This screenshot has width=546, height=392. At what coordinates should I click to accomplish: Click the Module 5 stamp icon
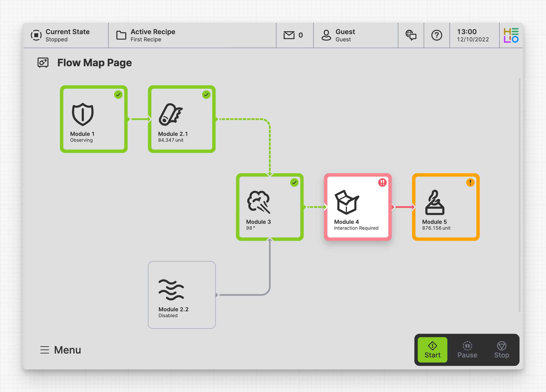[435, 202]
